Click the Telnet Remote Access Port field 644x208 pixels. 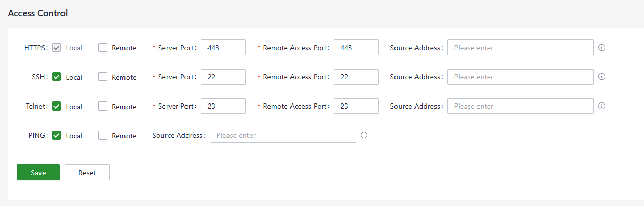pyautogui.click(x=356, y=106)
